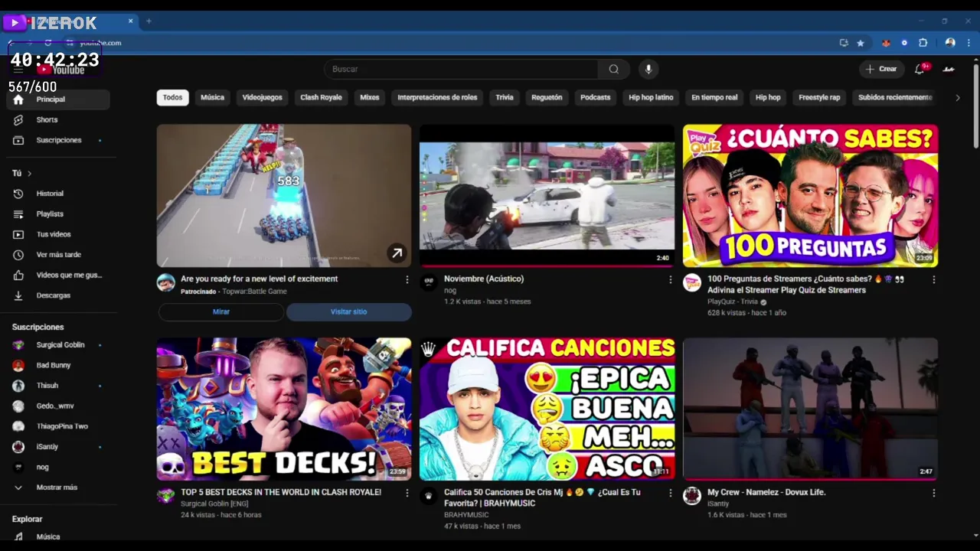The width and height of the screenshot is (980, 551).
Task: Select the Todos filter chip
Action: pyautogui.click(x=172, y=97)
